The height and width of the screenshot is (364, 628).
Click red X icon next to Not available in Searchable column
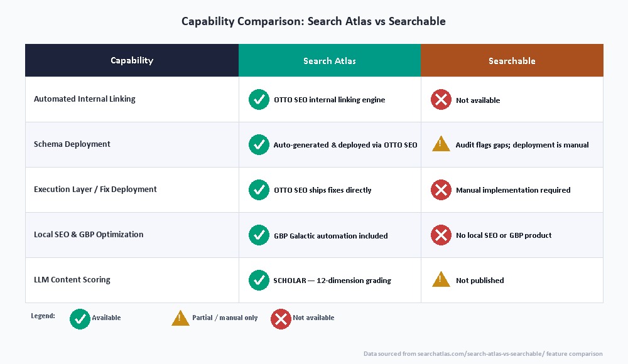(441, 99)
